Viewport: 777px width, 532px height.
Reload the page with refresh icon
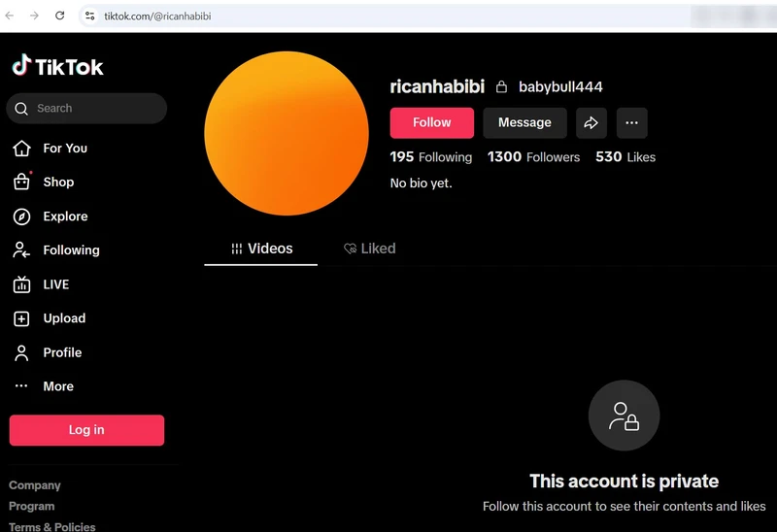(x=59, y=16)
